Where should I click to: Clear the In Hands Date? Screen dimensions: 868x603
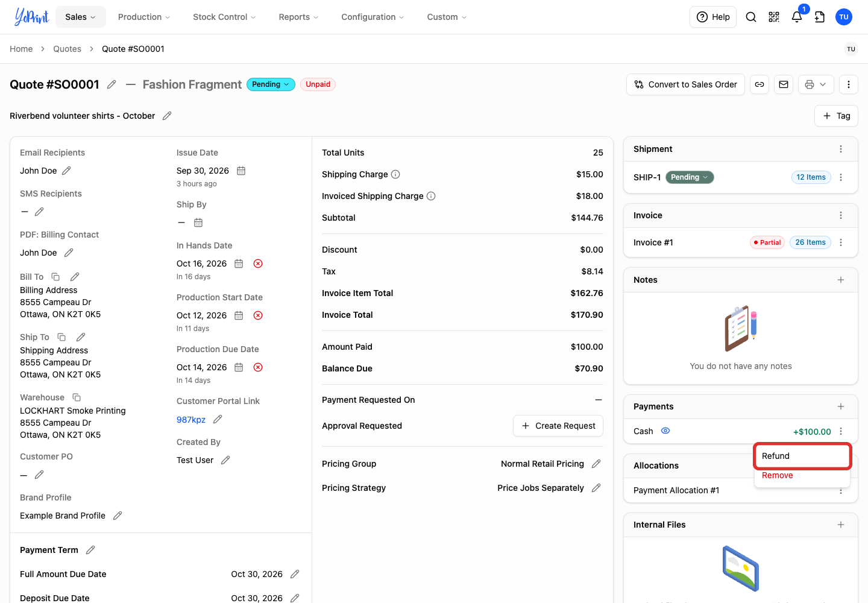[x=258, y=264]
